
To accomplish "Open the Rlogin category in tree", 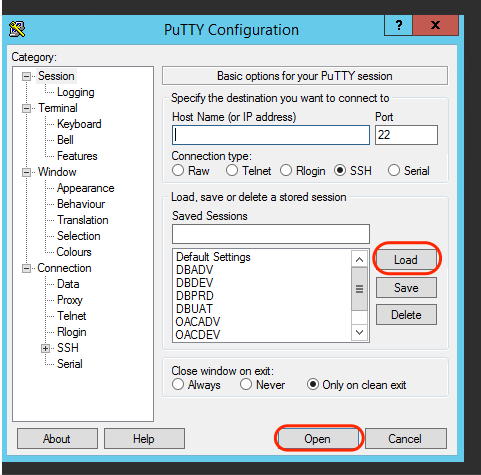I will (x=72, y=332).
